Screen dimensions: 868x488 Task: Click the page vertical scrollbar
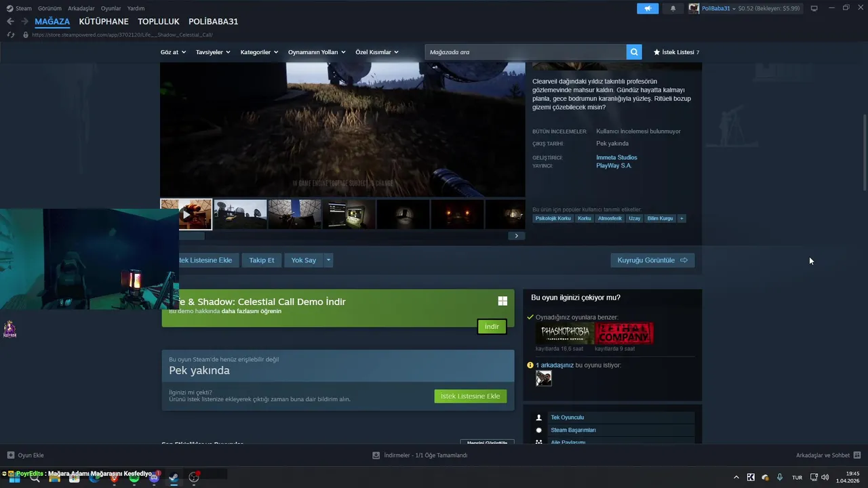864,152
